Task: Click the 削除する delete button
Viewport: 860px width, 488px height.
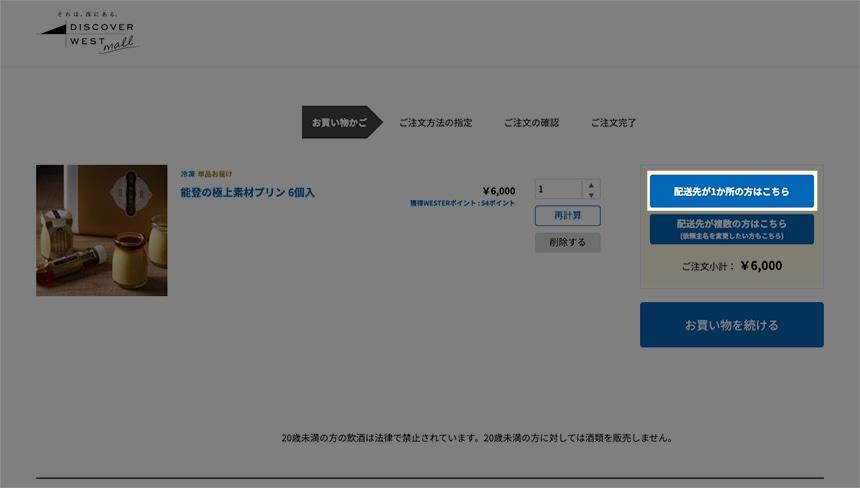Action: [x=568, y=242]
